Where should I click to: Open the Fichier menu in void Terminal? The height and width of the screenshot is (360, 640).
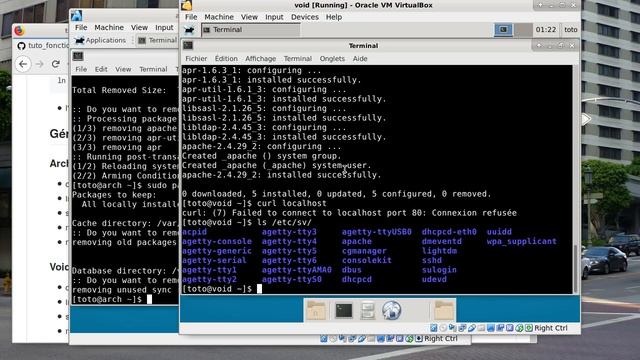[x=196, y=59]
